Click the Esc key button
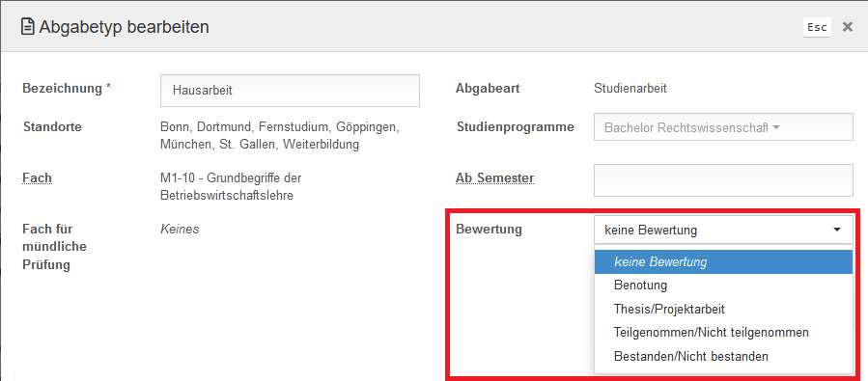This screenshot has width=868, height=381. [x=817, y=27]
